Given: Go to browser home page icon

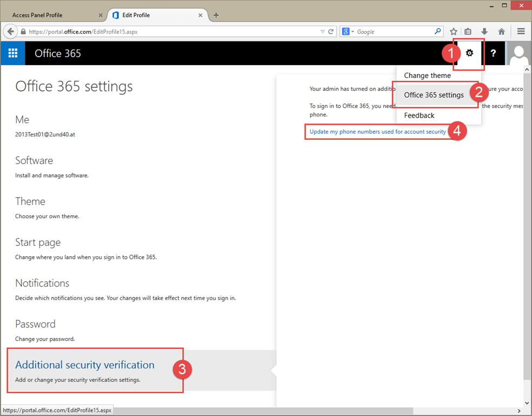Looking at the screenshot, I should (x=502, y=31).
